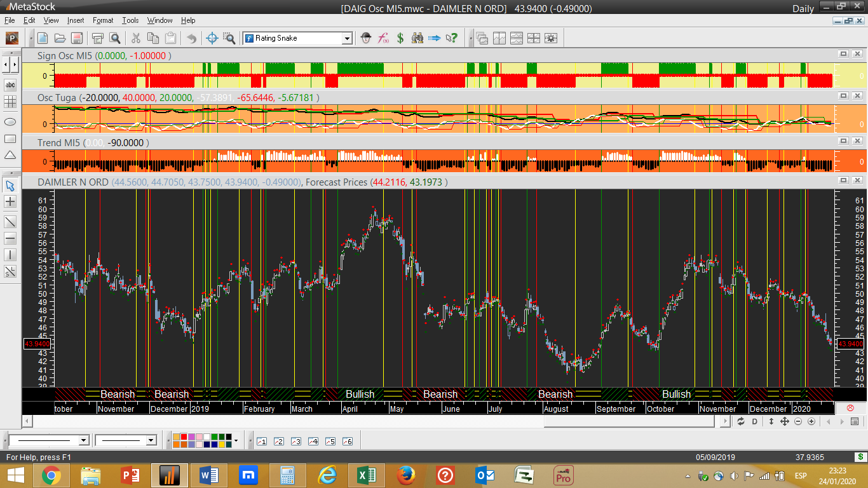Expand the first line style dropdown
The image size is (868, 488).
[x=83, y=440]
